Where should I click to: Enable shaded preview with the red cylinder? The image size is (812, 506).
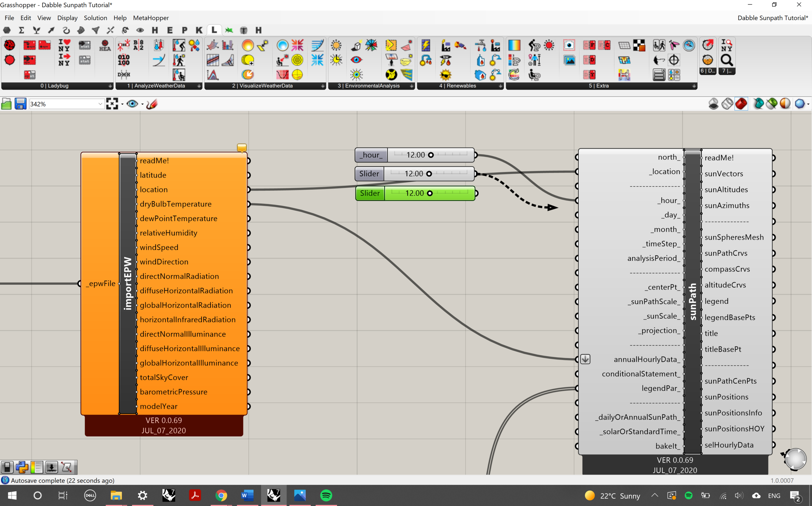click(741, 104)
